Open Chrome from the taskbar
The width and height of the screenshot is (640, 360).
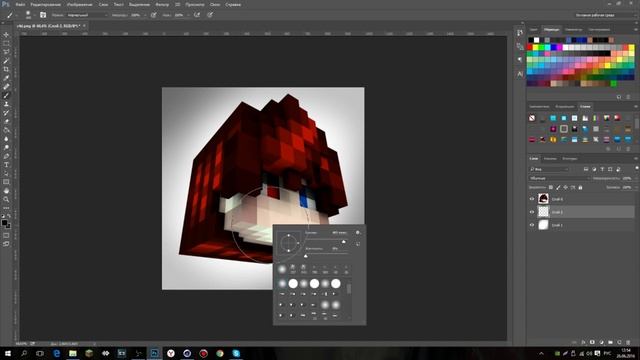[220, 353]
